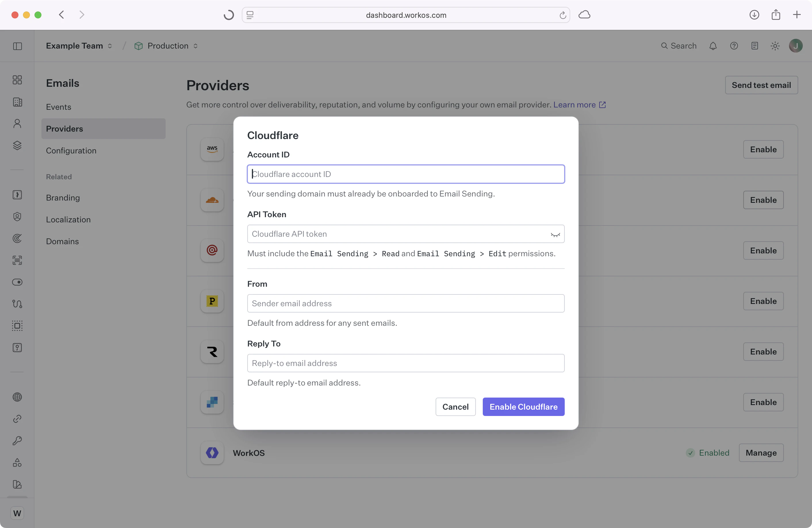This screenshot has height=528, width=812.
Task: Open the shield security icon in sidebar
Action: pyautogui.click(x=17, y=216)
